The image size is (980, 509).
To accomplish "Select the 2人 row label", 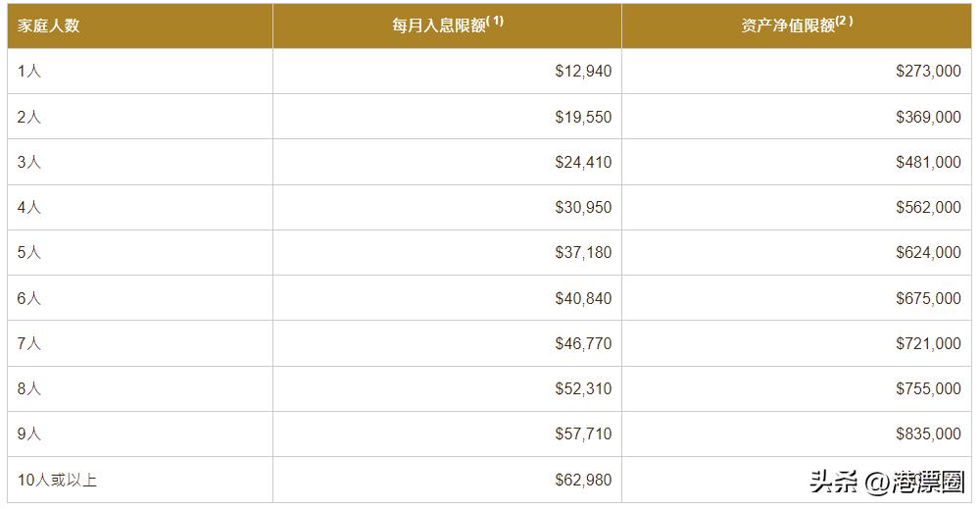I will (x=29, y=117).
